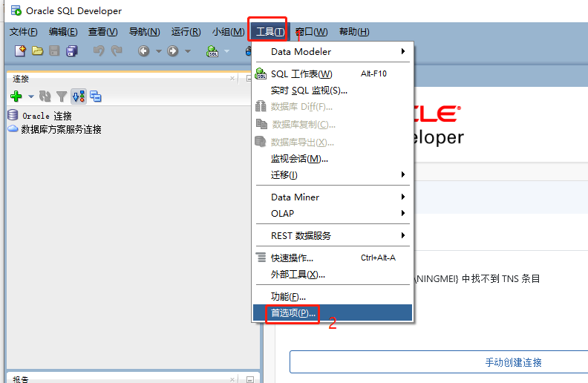Viewport: 588px width, 383px height.
Task: Open the 导航(N) menu
Action: pos(144,32)
